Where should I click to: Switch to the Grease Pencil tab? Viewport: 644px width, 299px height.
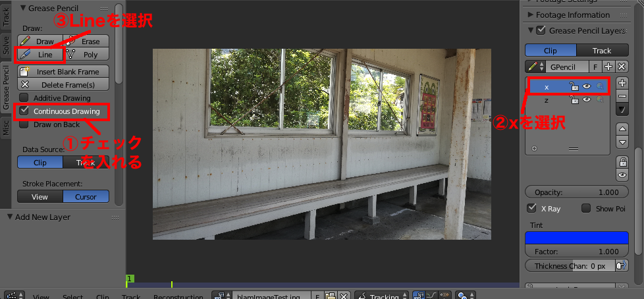[x=6, y=89]
